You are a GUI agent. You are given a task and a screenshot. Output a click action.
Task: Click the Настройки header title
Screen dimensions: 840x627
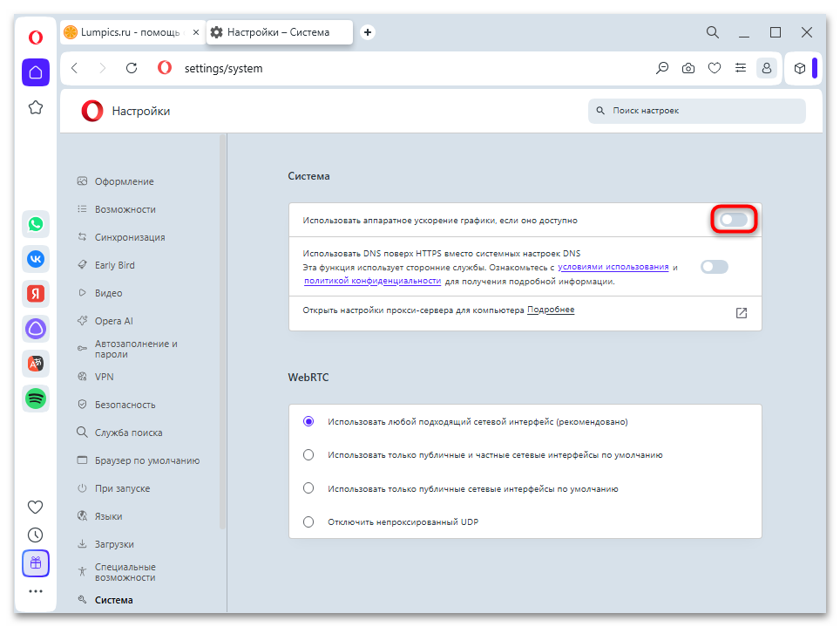pos(141,111)
